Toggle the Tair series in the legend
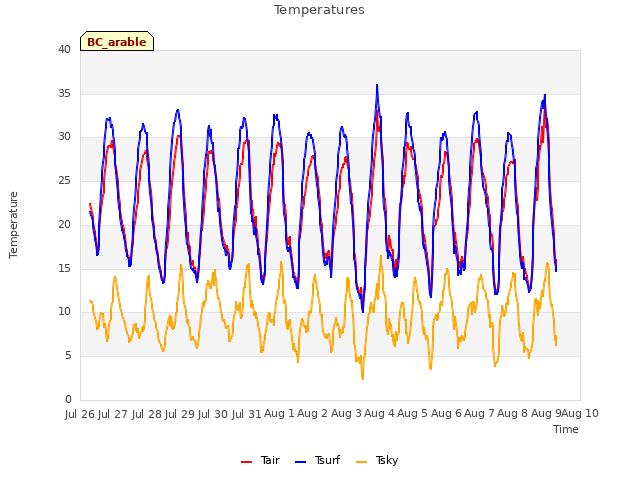Image resolution: width=640 pixels, height=480 pixels. [260, 460]
